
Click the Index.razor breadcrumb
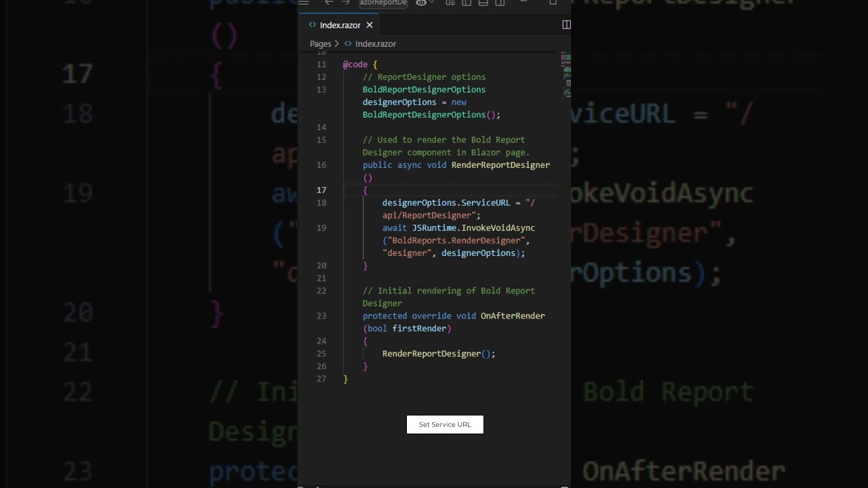[x=376, y=43]
